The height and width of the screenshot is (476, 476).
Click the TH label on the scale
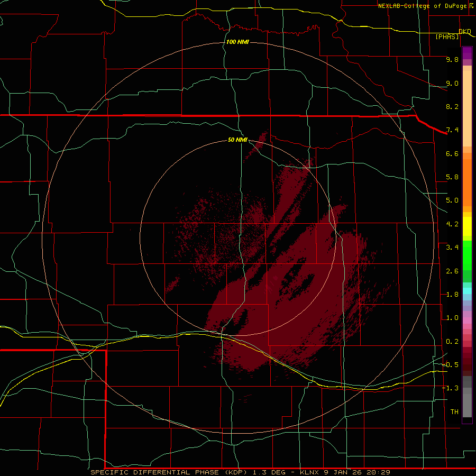pos(454,411)
